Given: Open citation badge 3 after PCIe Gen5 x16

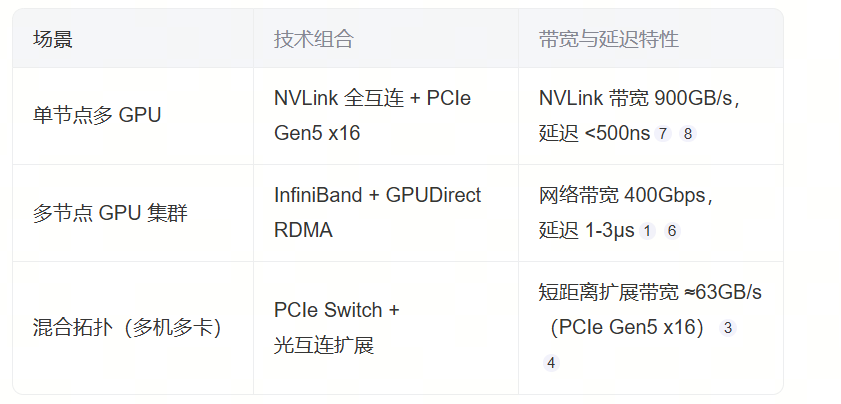Looking at the screenshot, I should (x=728, y=328).
